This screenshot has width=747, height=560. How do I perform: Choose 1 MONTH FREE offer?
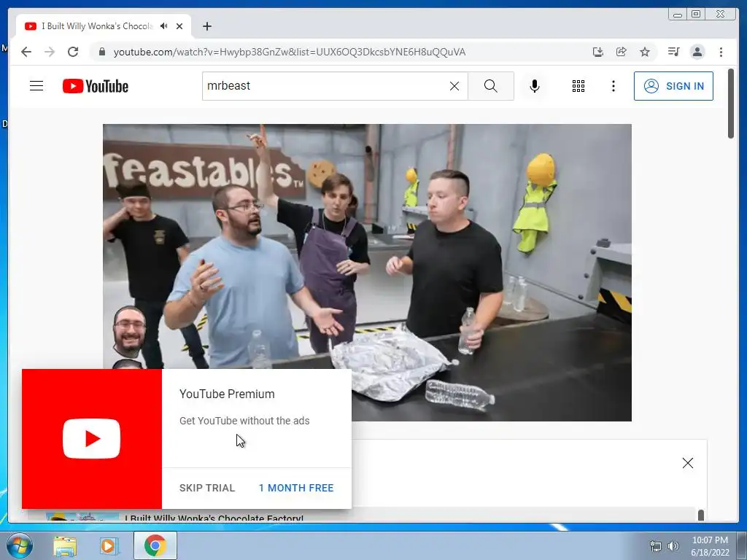click(296, 488)
